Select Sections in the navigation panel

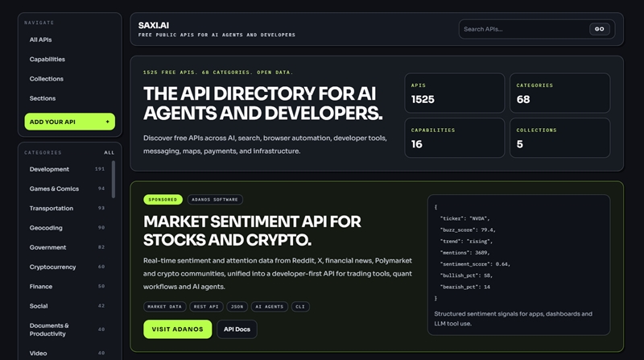coord(43,98)
